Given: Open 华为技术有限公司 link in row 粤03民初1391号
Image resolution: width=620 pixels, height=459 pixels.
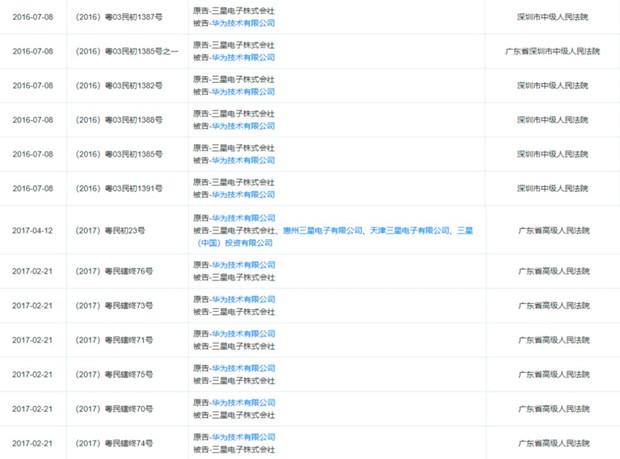Looking at the screenshot, I should [x=243, y=195].
